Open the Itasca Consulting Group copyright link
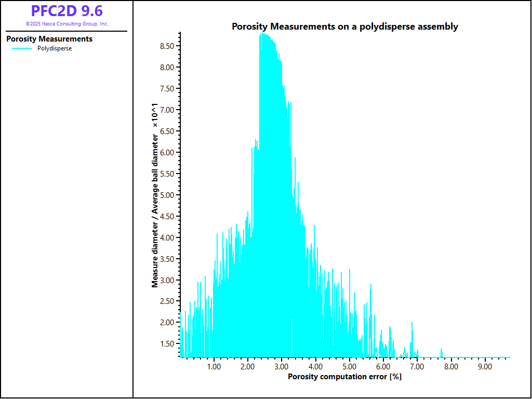The image size is (532, 399). (x=66, y=24)
